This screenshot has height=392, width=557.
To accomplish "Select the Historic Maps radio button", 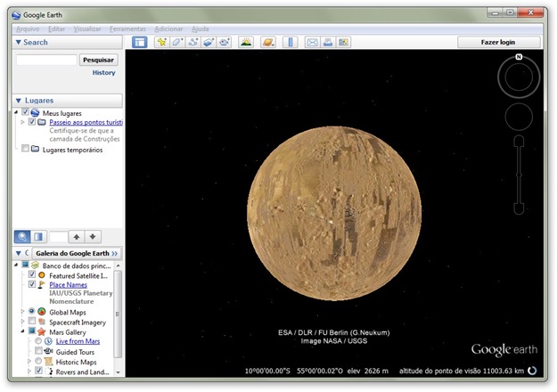I will click(38, 361).
